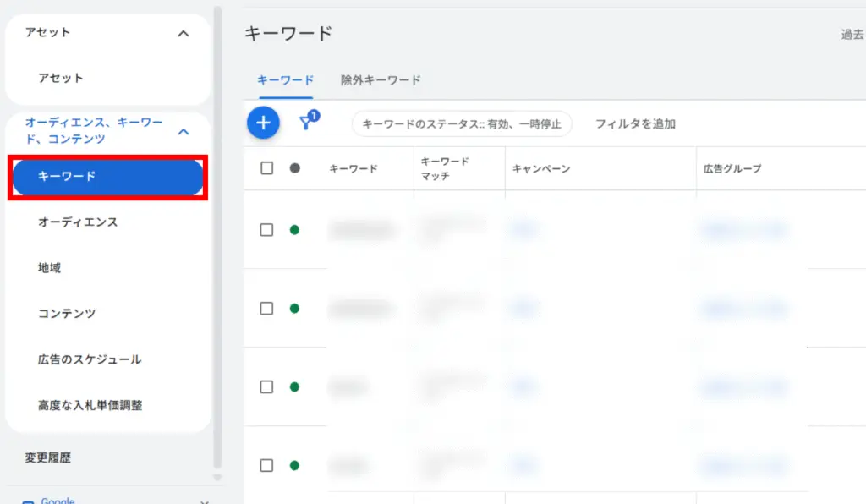The image size is (866, 504).
Task: Click the green status dot in first row
Action: (x=294, y=230)
